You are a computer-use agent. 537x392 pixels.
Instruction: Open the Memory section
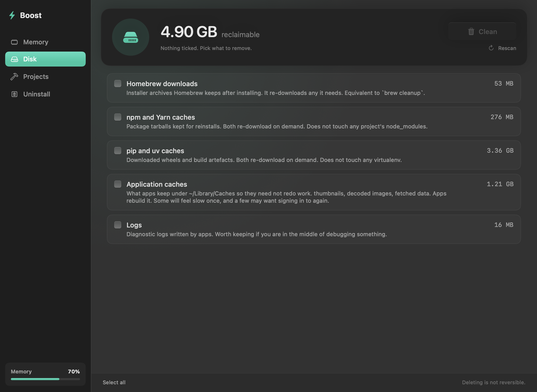[x=45, y=42]
